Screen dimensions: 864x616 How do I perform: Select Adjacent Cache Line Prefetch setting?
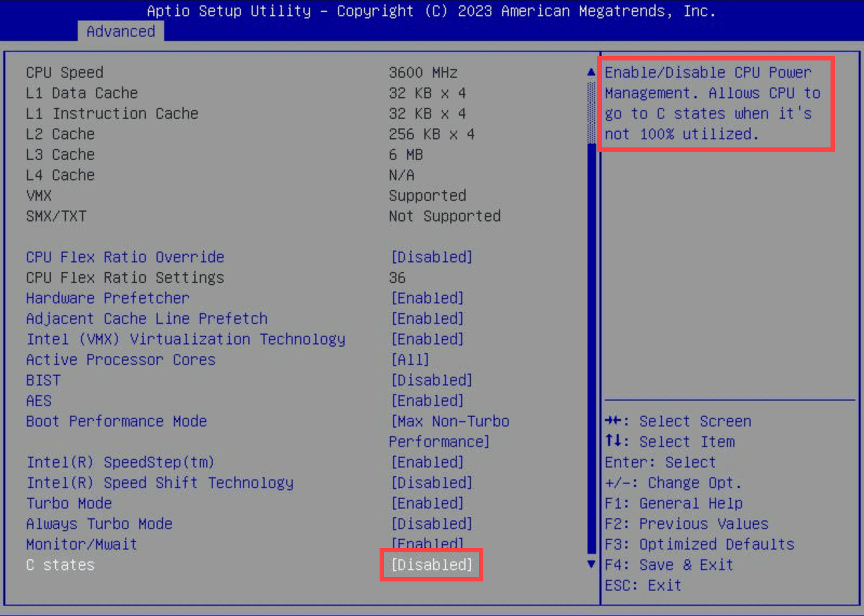coord(147,319)
